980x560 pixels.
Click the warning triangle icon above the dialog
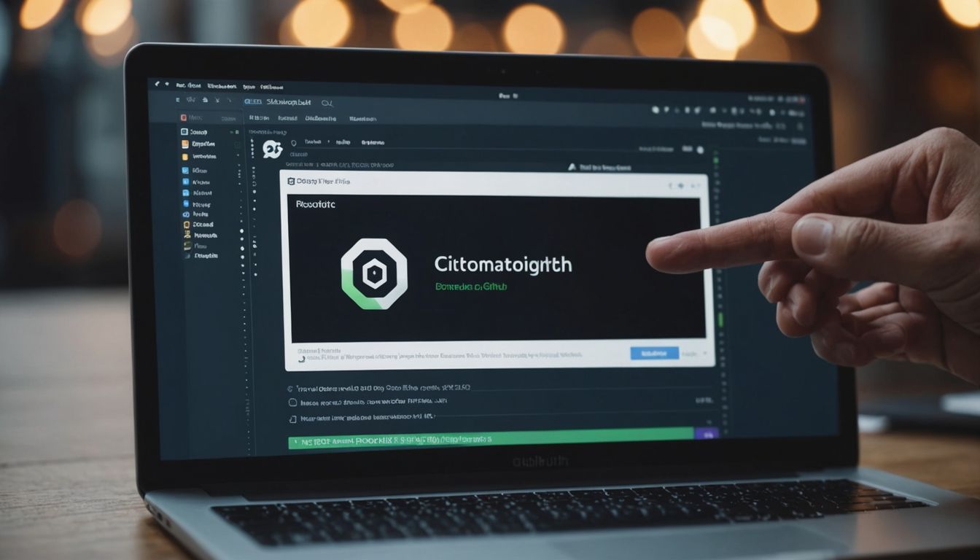[x=572, y=167]
